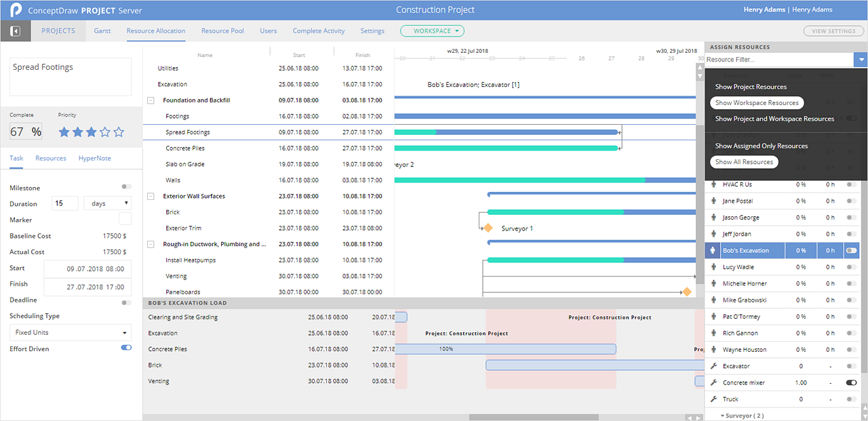Viewport: 868px width, 421px height.
Task: Open the duration units days dropdown
Action: 107,203
